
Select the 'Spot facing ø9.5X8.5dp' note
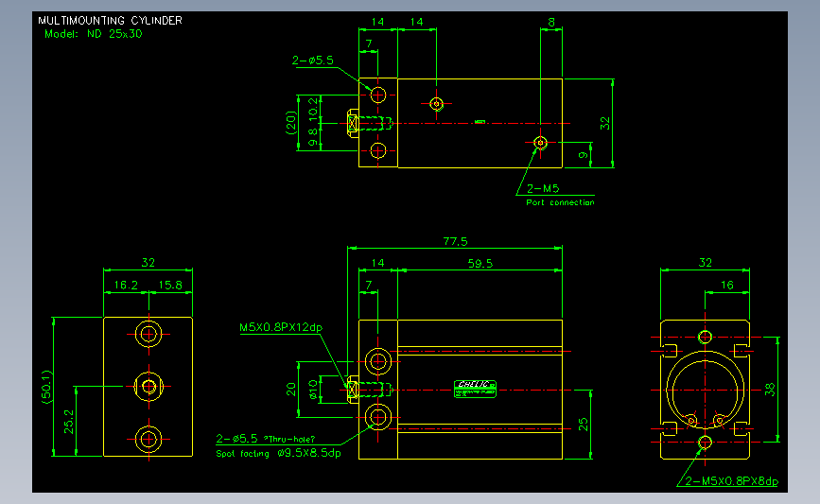click(279, 453)
